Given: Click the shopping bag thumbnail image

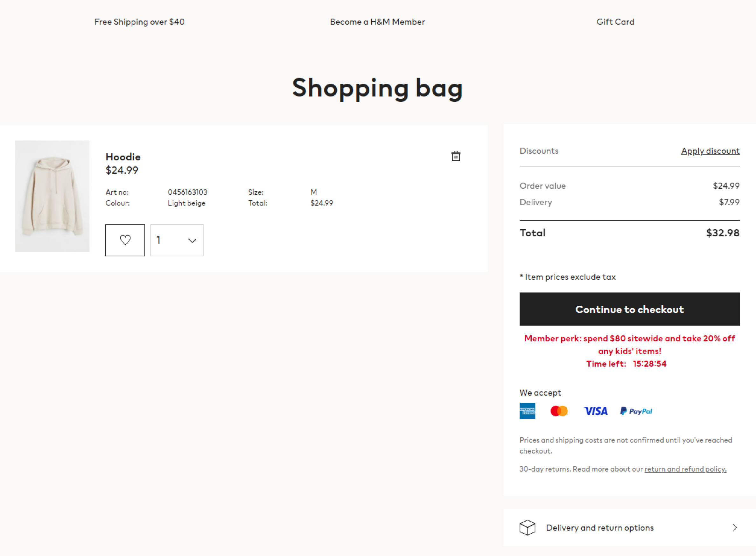Looking at the screenshot, I should (x=52, y=196).
